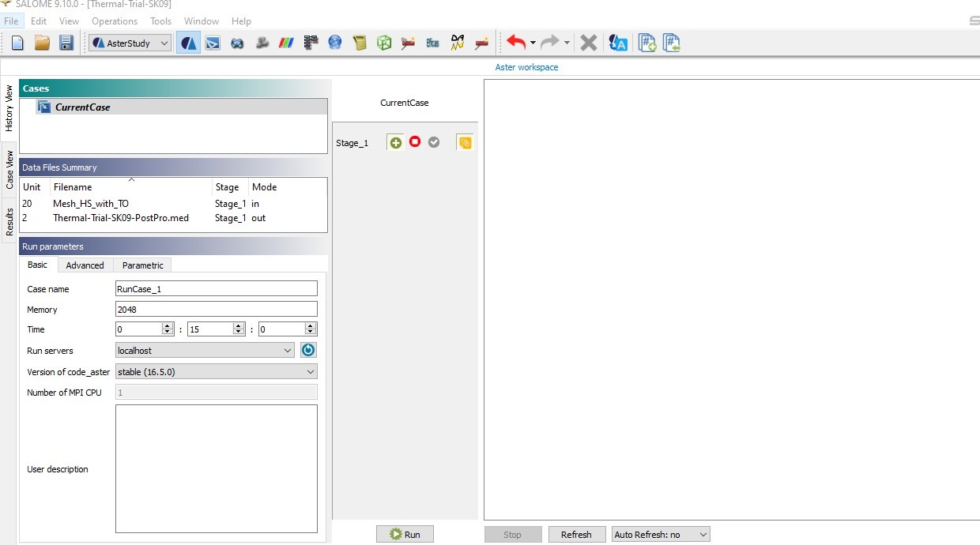Image resolution: width=980 pixels, height=545 pixels.
Task: Decrease the Time hours spinner
Action: point(168,333)
